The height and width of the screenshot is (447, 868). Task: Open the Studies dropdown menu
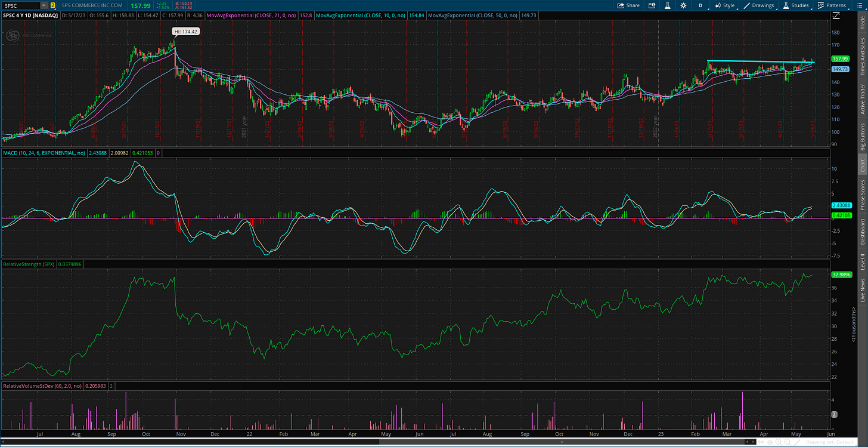pos(795,5)
